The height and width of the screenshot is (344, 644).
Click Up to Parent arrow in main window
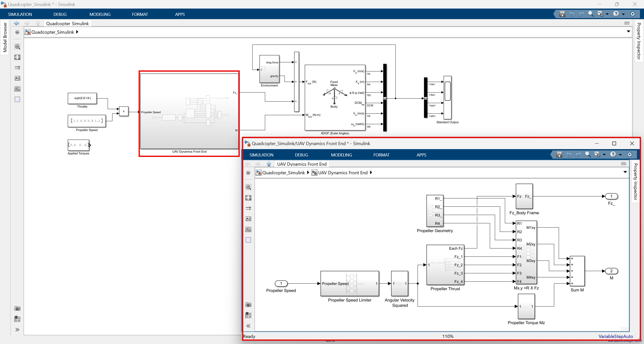click(x=38, y=23)
